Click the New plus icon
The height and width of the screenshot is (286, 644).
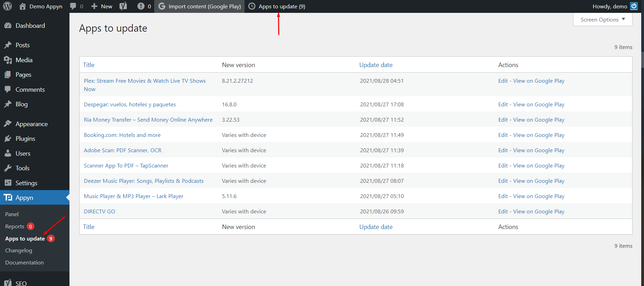(x=94, y=6)
